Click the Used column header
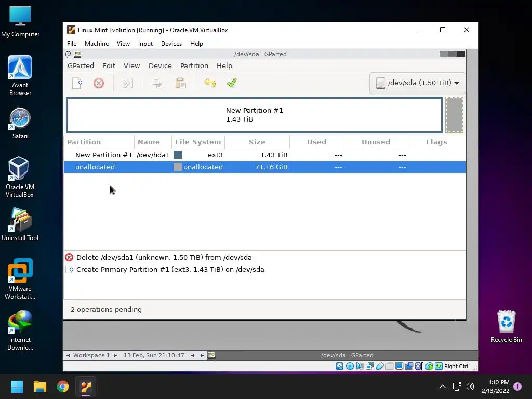532x399 pixels. (316, 142)
